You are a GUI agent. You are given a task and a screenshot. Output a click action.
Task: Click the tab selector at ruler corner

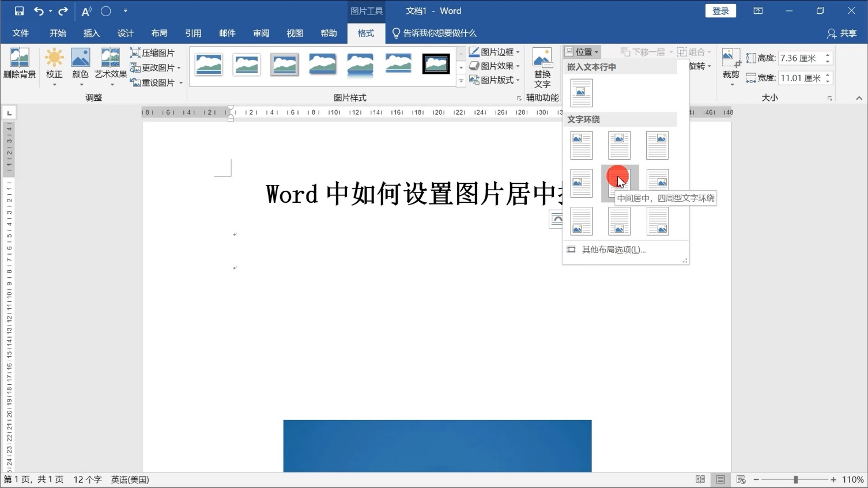click(x=9, y=112)
